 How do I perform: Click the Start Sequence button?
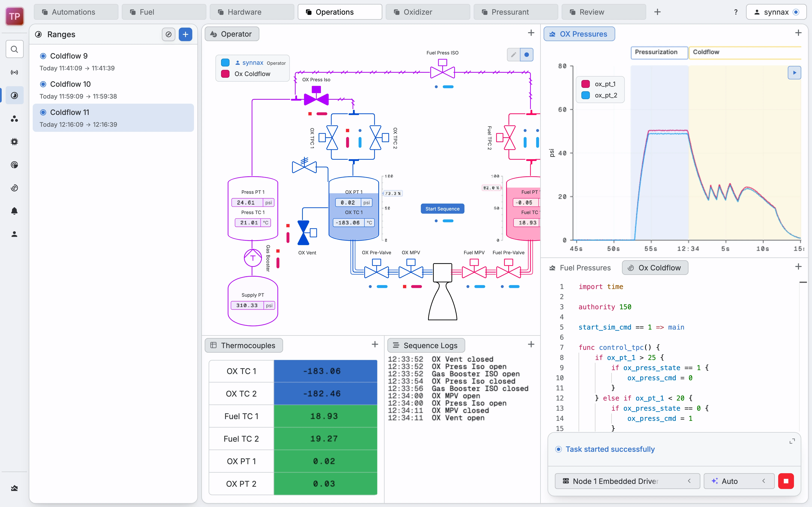click(442, 209)
